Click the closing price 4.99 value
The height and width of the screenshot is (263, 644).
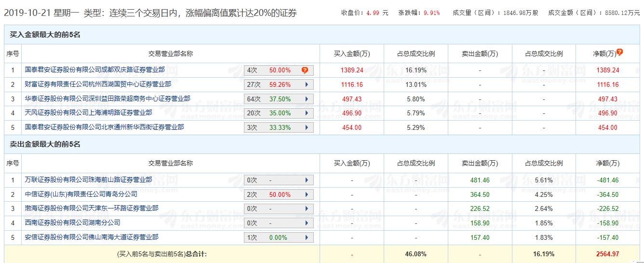373,13
